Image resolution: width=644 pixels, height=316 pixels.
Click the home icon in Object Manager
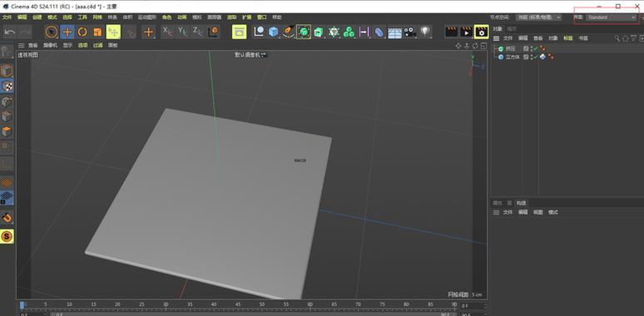click(625, 38)
